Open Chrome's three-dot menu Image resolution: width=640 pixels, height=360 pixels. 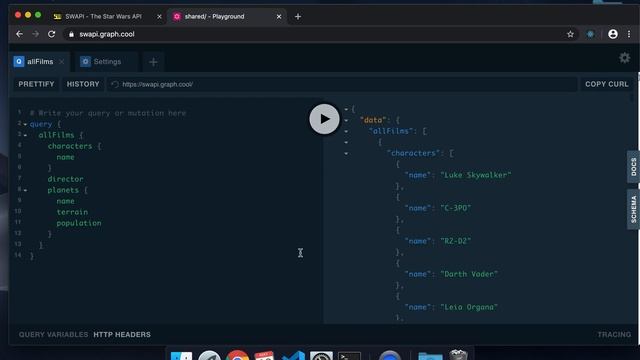pyautogui.click(x=629, y=34)
